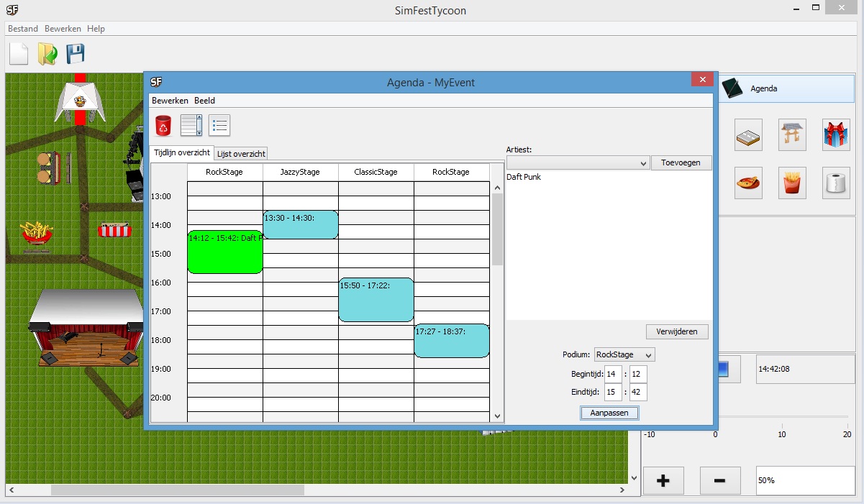Choose the pizza food stand icon

coord(748,183)
